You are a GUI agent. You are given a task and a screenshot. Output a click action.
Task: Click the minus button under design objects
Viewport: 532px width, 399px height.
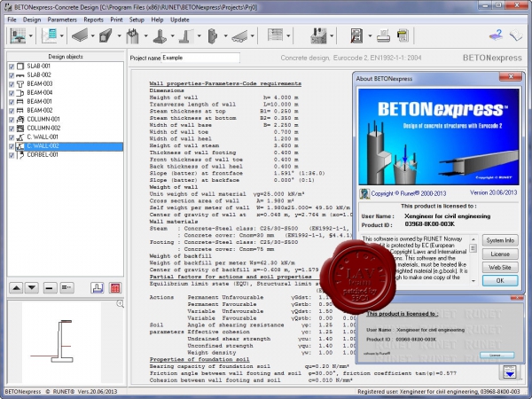point(50,288)
